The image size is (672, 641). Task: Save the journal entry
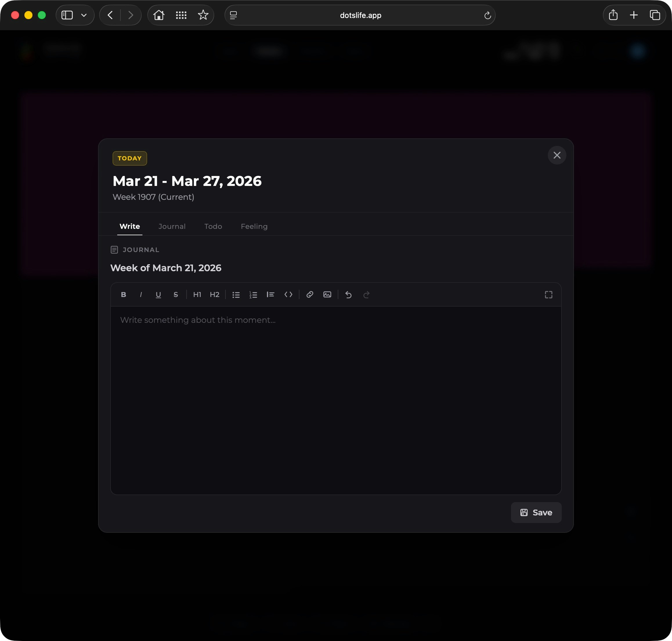(536, 512)
